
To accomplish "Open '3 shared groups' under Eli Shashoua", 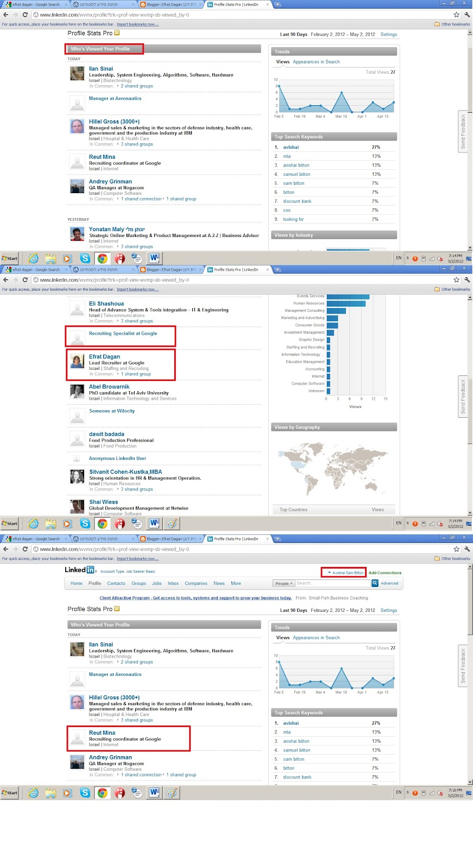I will pyautogui.click(x=137, y=321).
